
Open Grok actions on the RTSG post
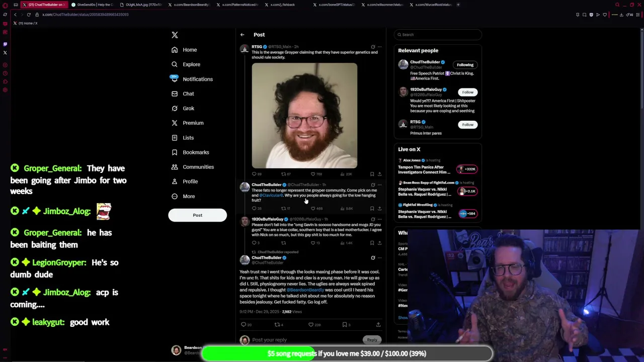click(373, 47)
